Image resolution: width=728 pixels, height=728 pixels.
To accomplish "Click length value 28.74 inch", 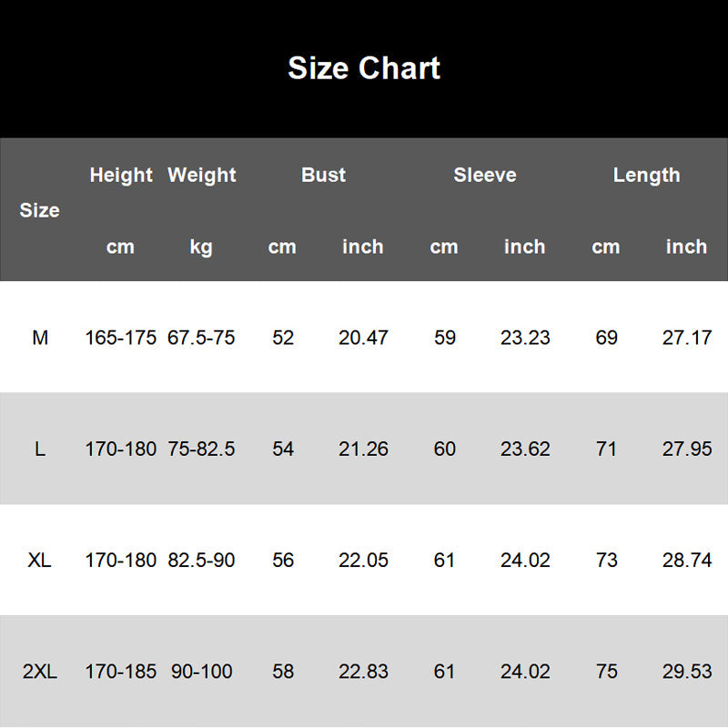I will (687, 560).
